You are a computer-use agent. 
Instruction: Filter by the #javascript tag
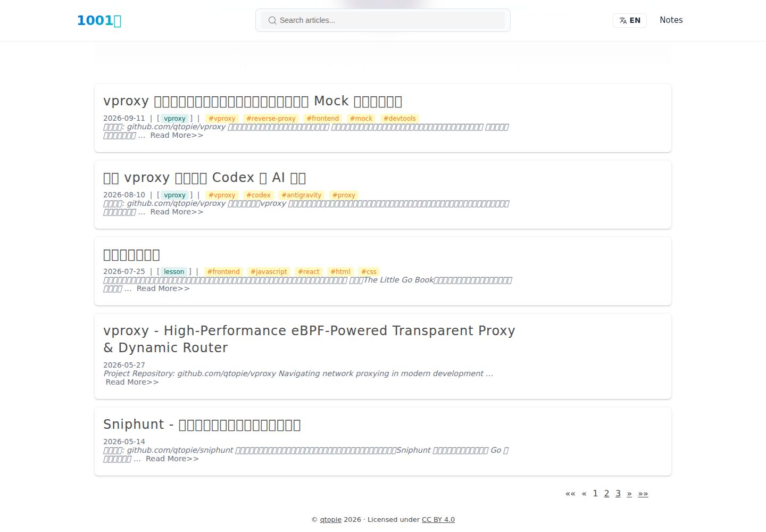(x=269, y=272)
